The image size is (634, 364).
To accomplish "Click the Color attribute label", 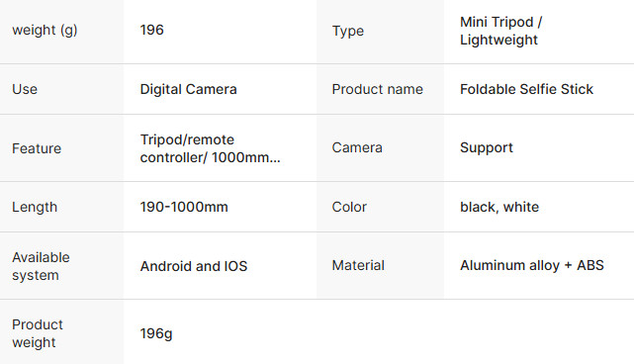I will coord(349,207).
